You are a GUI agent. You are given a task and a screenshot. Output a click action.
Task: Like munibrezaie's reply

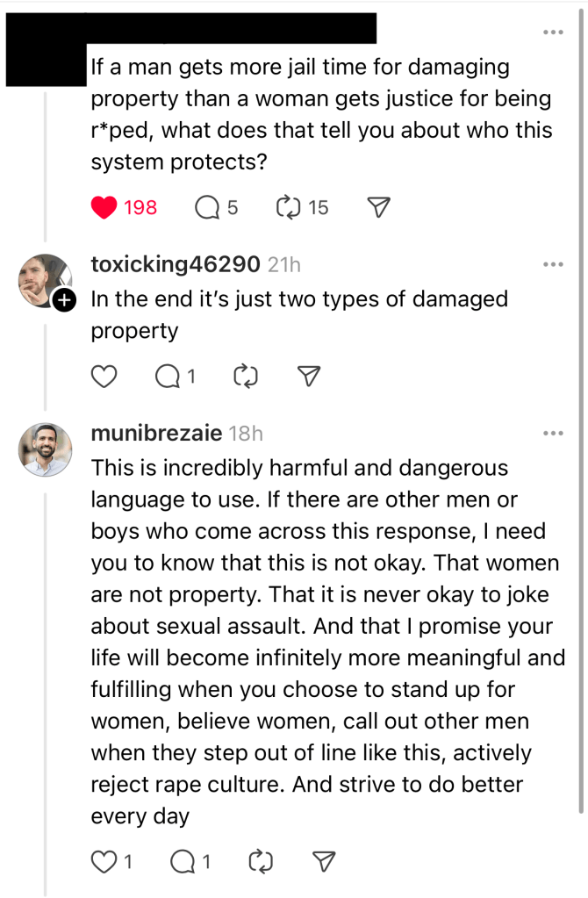104,862
